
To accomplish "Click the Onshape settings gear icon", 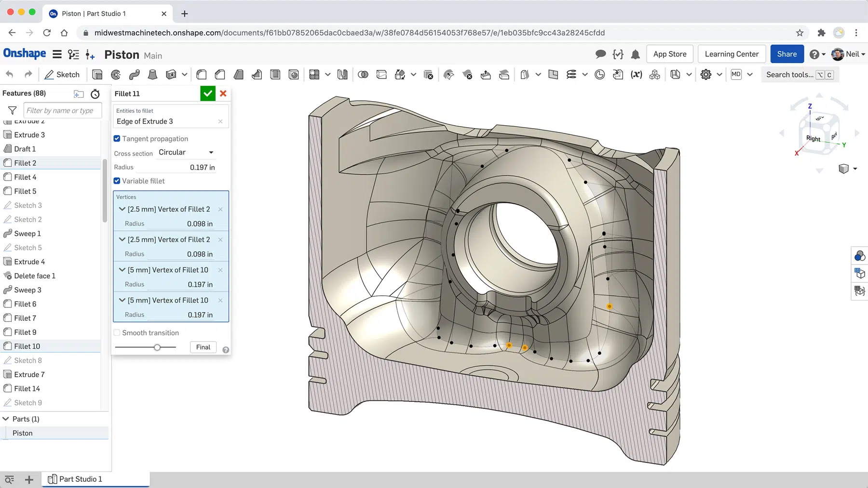I will tap(705, 74).
